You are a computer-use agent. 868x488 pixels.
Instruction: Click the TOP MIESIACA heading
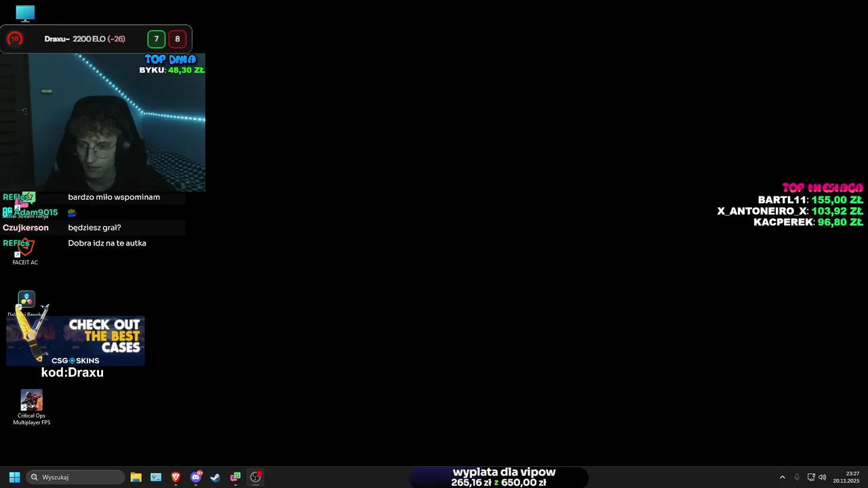823,188
